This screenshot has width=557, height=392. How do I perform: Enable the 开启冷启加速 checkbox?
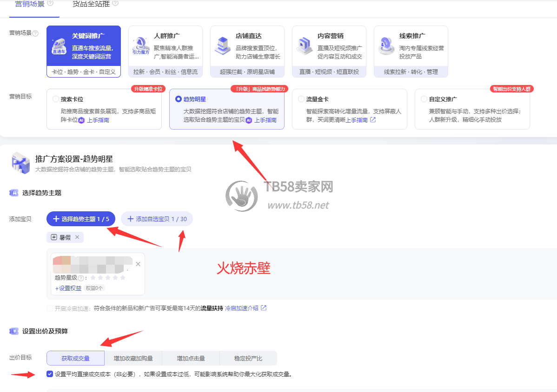coord(50,308)
